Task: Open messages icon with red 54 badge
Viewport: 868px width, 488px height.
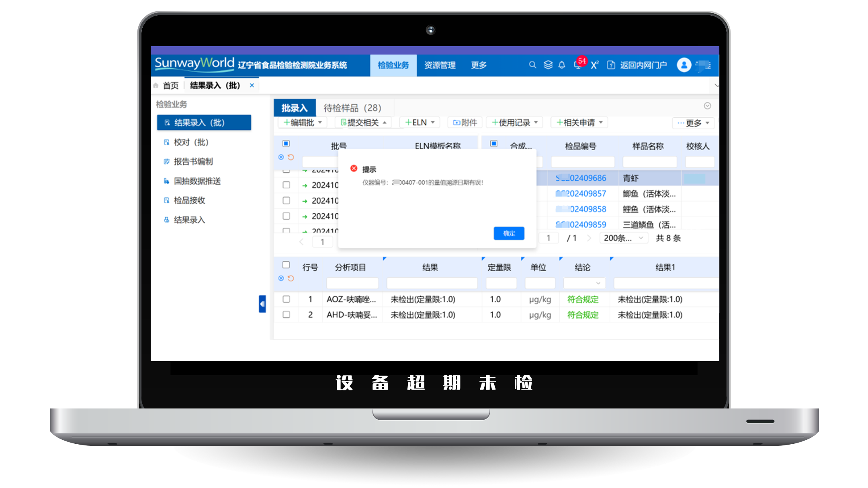Action: (578, 65)
